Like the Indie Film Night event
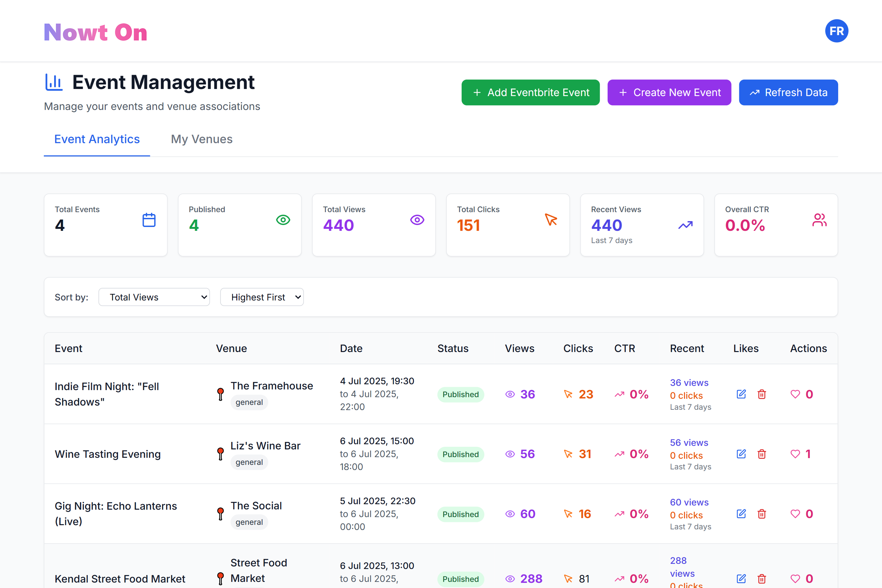Screen dimensions: 882x588 (795, 394)
